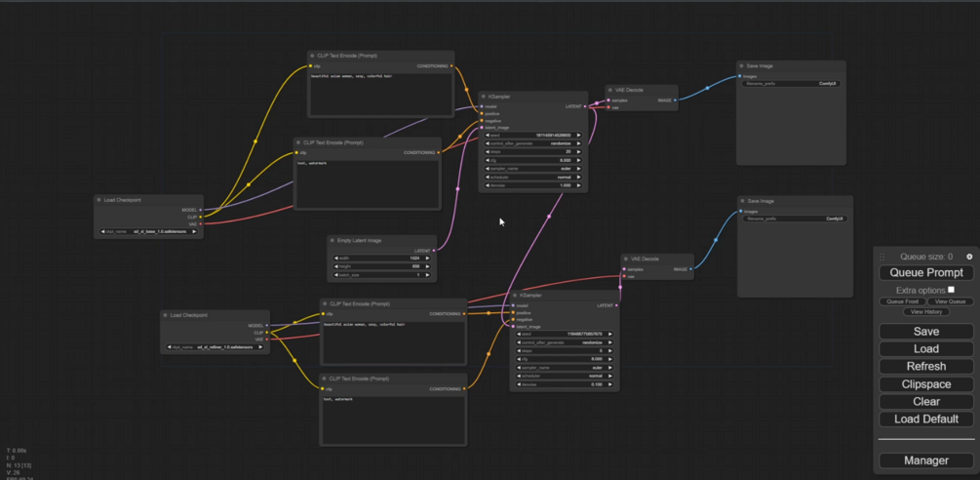This screenshot has width=980, height=480.
Task: Collapse the Empty Latent Image node dot
Action: (333, 241)
